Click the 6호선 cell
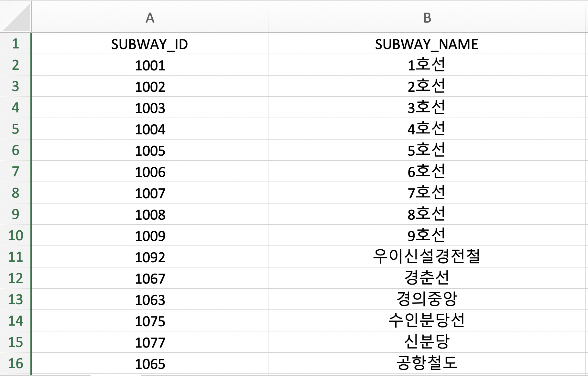This screenshot has height=376, width=588. click(427, 172)
